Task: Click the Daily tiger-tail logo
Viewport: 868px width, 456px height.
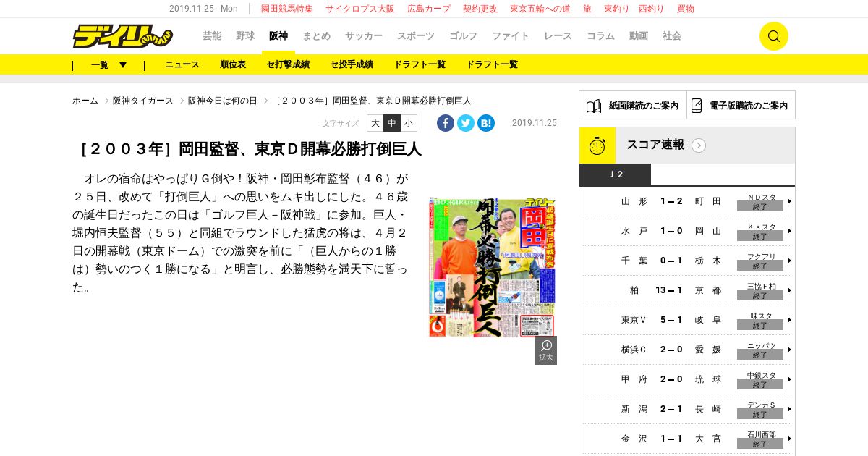Action: pos(122,36)
